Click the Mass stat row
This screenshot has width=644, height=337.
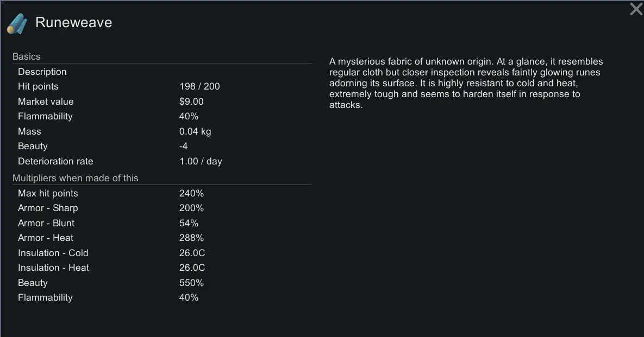click(29, 131)
